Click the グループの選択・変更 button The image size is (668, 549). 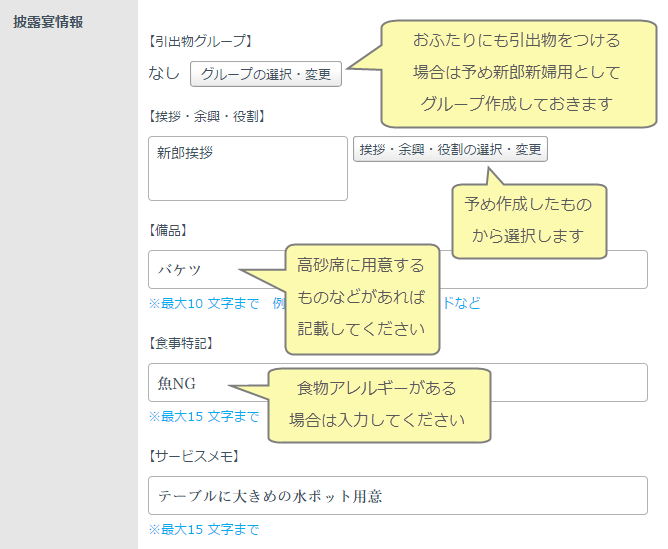265,74
